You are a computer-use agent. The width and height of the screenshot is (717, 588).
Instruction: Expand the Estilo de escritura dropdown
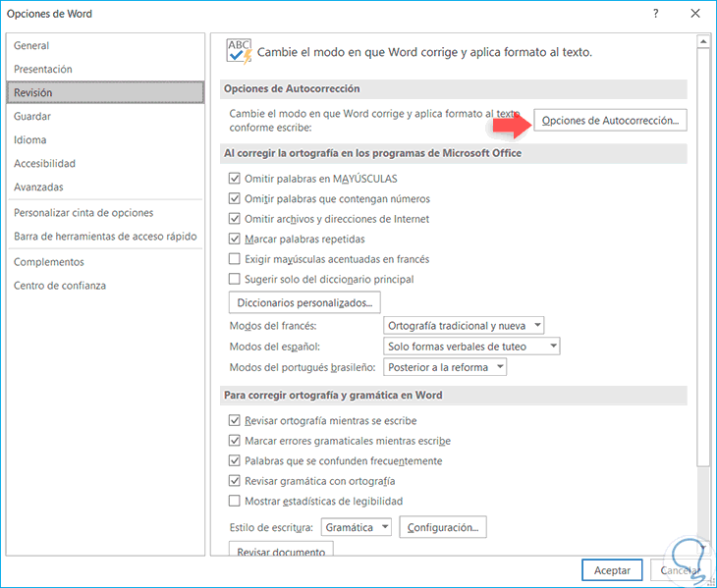pyautogui.click(x=356, y=527)
